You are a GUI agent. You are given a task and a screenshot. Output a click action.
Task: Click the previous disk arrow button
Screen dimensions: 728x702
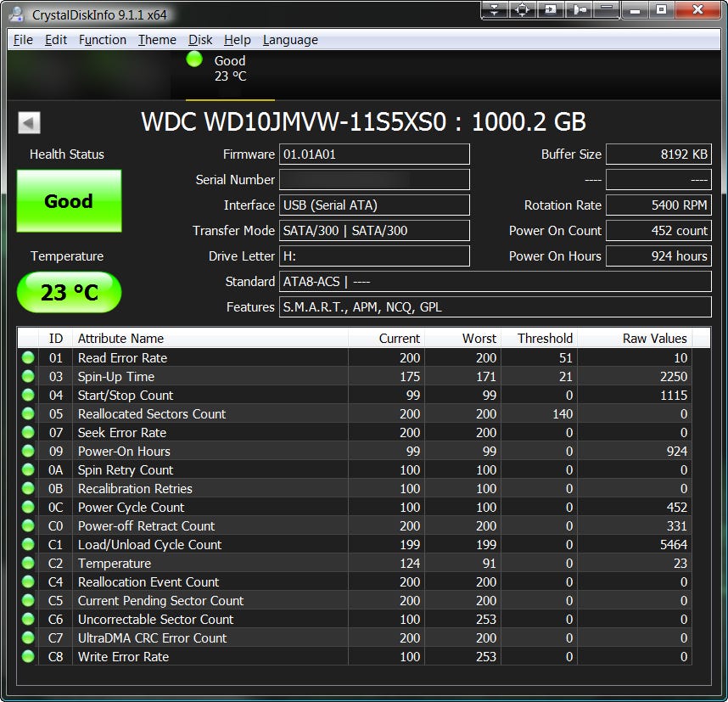[29, 122]
